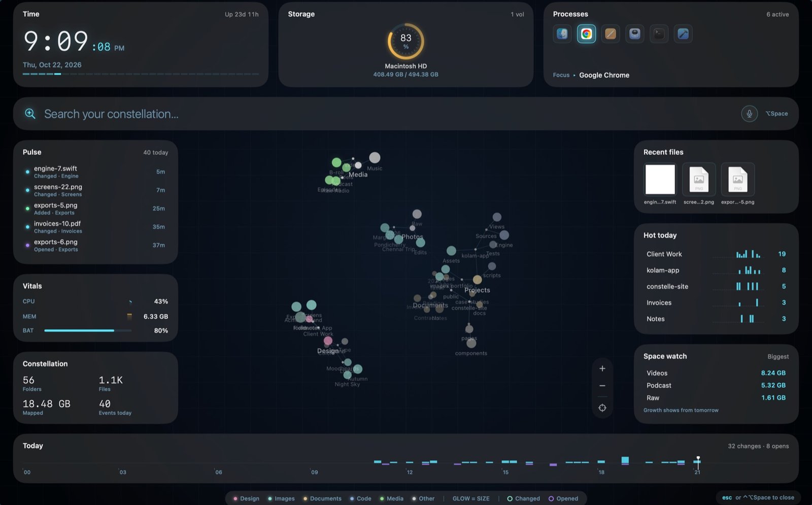
Task: Toggle the Opened ring legend item
Action: pyautogui.click(x=563, y=498)
